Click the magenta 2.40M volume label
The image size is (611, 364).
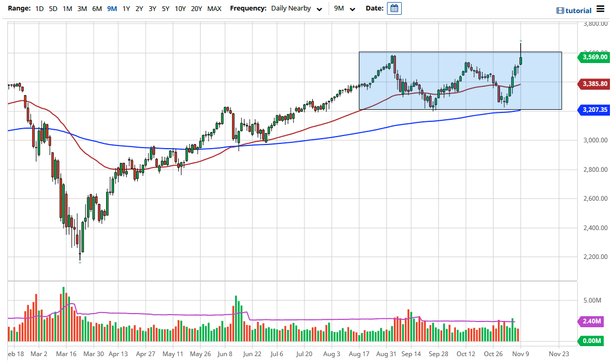click(591, 320)
